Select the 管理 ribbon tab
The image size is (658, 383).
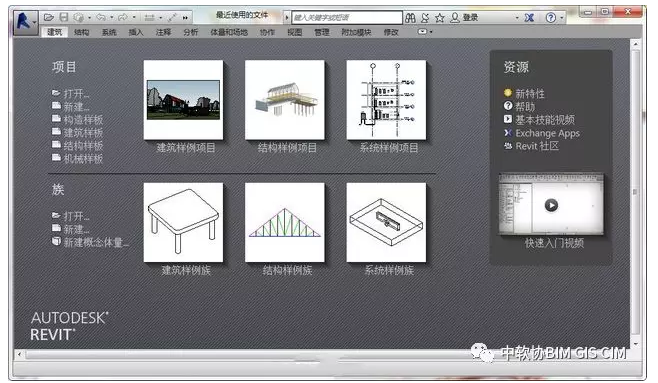point(322,32)
